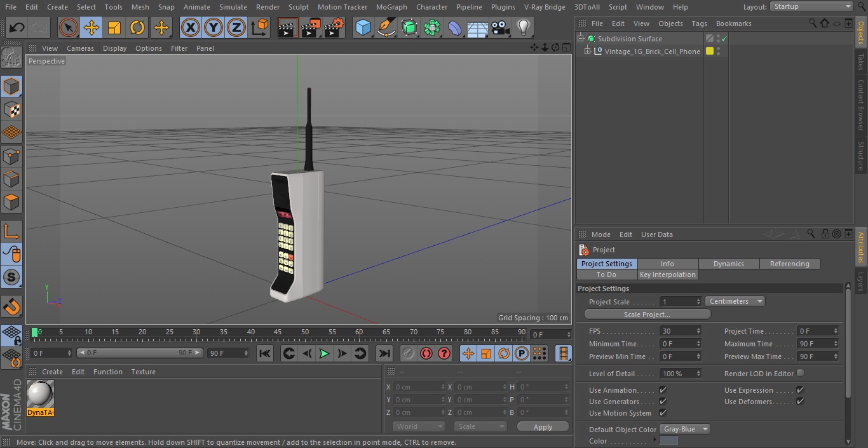868x448 pixels.
Task: Enable Render LOD in Editor checkbox
Action: (800, 373)
